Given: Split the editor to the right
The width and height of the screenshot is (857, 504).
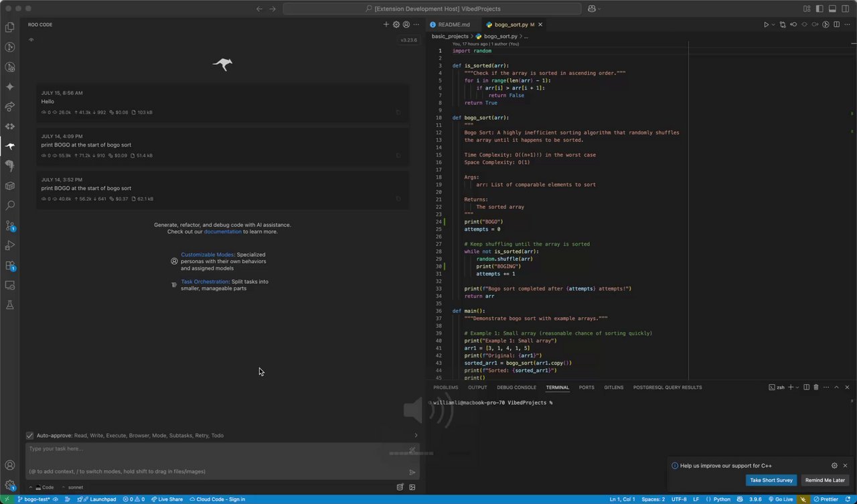Looking at the screenshot, I should coord(836,25).
